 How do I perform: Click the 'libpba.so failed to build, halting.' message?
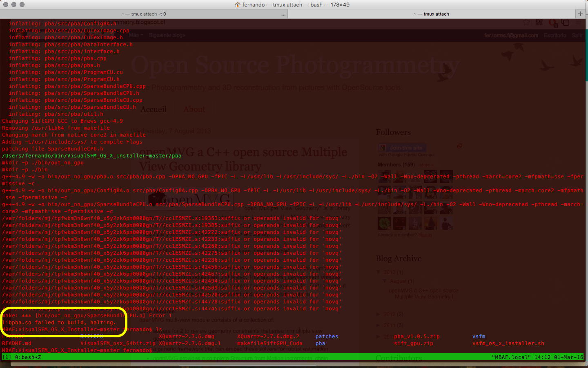[59, 323]
